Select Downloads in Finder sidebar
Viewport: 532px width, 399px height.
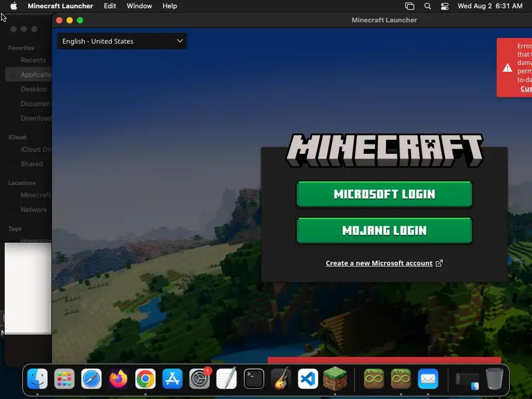tap(29, 118)
